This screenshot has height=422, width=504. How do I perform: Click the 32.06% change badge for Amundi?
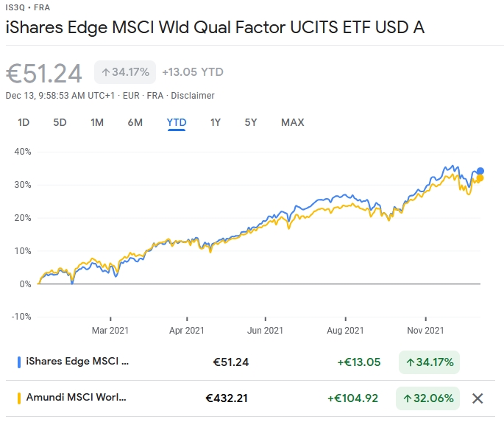[427, 398]
